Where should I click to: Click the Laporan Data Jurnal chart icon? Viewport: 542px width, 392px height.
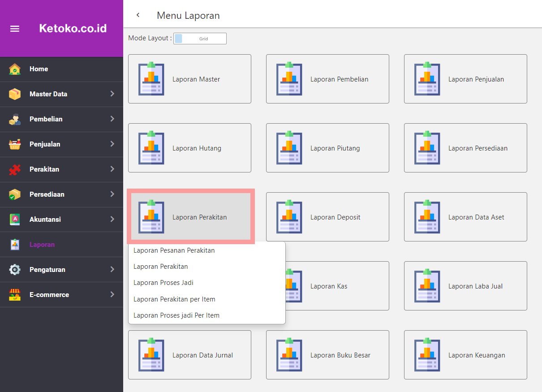151,355
